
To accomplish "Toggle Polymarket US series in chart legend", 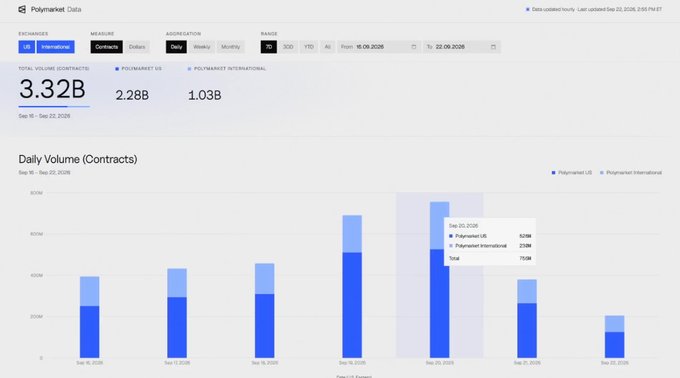I will tap(572, 173).
